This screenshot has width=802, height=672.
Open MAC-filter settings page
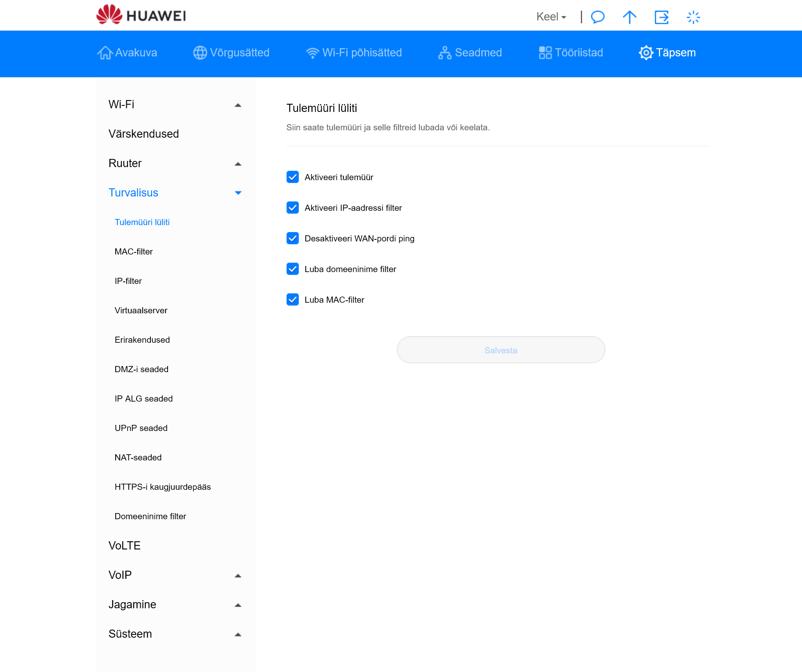pos(134,252)
